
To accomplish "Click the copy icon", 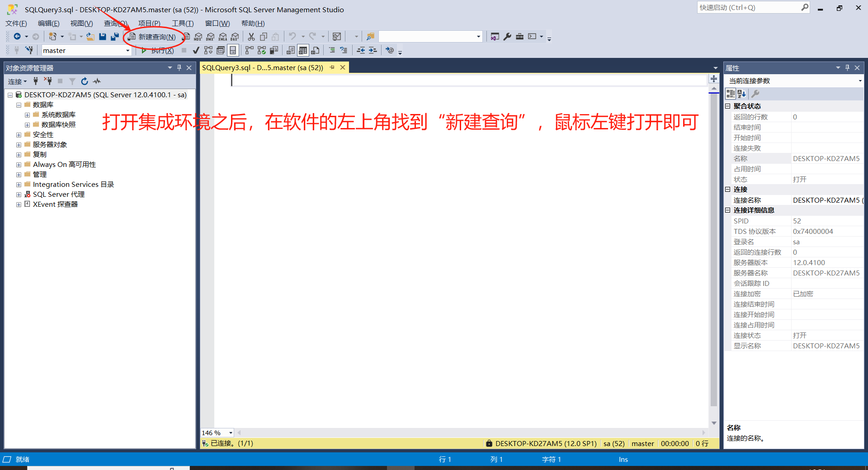I will [x=264, y=37].
